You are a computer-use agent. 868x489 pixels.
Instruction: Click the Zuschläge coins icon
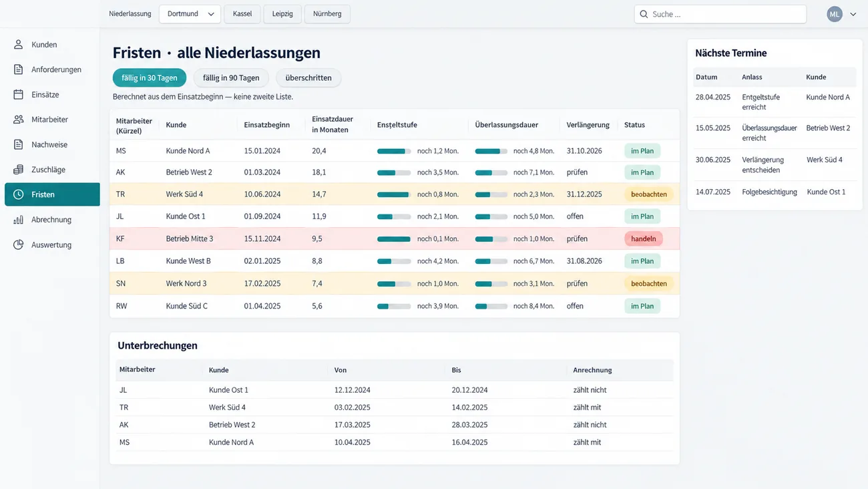[x=19, y=170]
